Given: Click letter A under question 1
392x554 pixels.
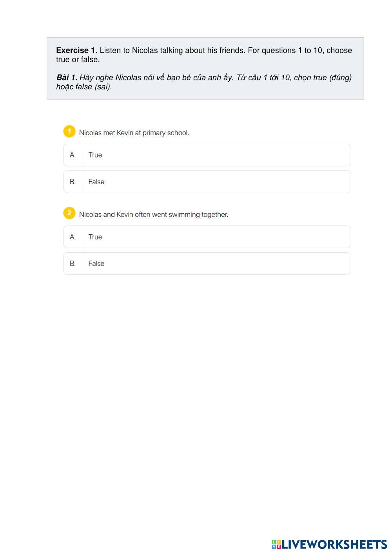Looking at the screenshot, I should point(73,155).
